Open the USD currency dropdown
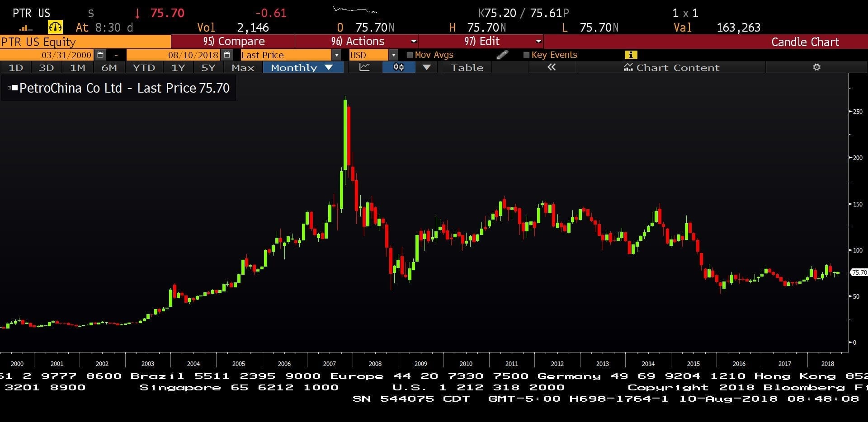 (393, 55)
